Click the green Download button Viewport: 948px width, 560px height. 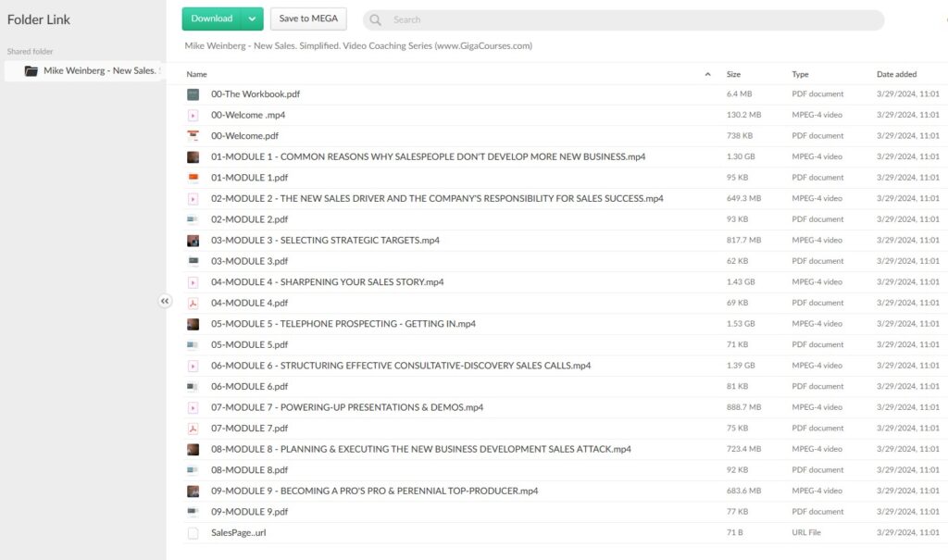(212, 19)
